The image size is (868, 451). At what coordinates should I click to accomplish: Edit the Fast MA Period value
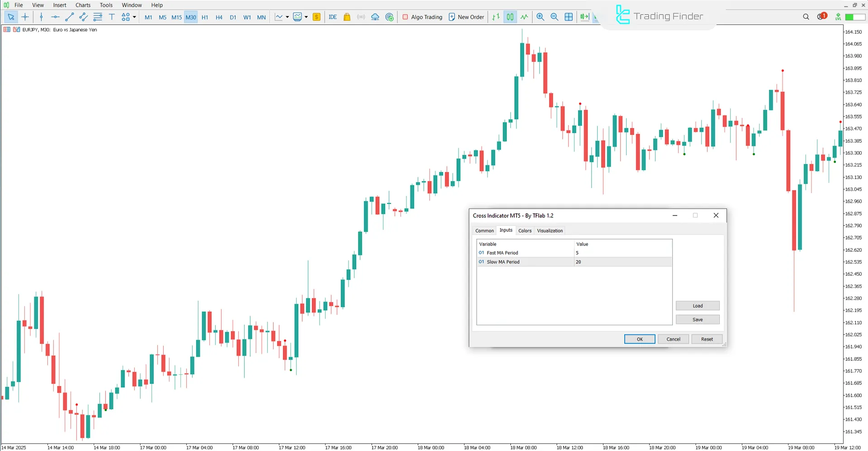pos(623,253)
